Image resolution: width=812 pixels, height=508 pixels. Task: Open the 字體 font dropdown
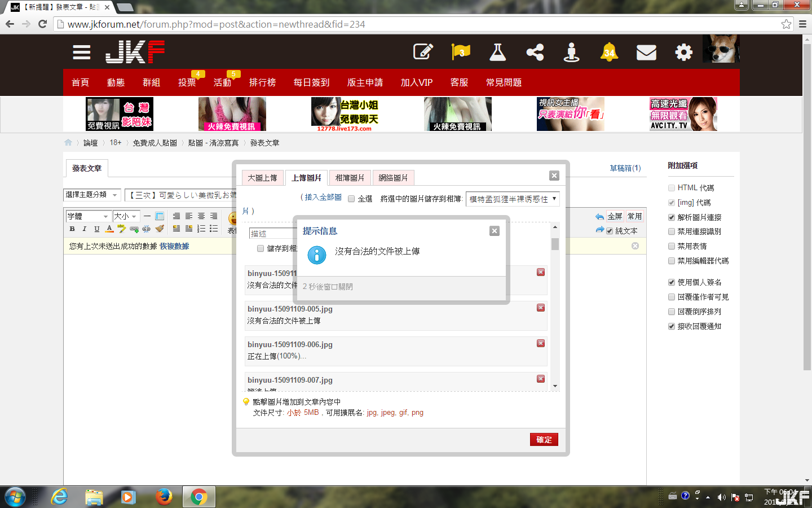[x=88, y=216]
